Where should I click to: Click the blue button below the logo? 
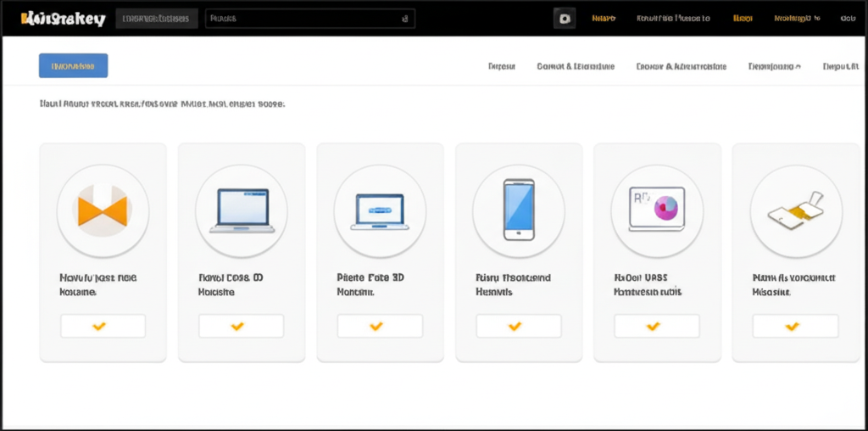pyautogui.click(x=73, y=66)
